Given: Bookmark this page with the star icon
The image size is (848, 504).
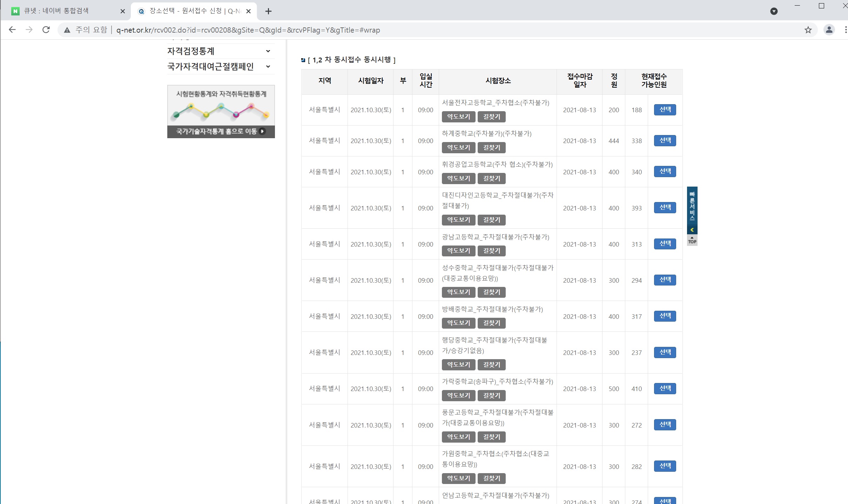Looking at the screenshot, I should click(x=808, y=30).
